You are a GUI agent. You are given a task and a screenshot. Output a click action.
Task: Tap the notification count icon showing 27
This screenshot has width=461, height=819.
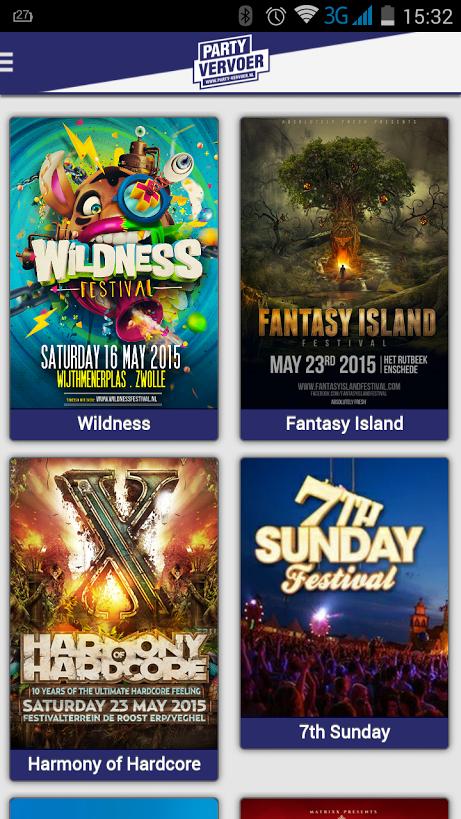22,16
